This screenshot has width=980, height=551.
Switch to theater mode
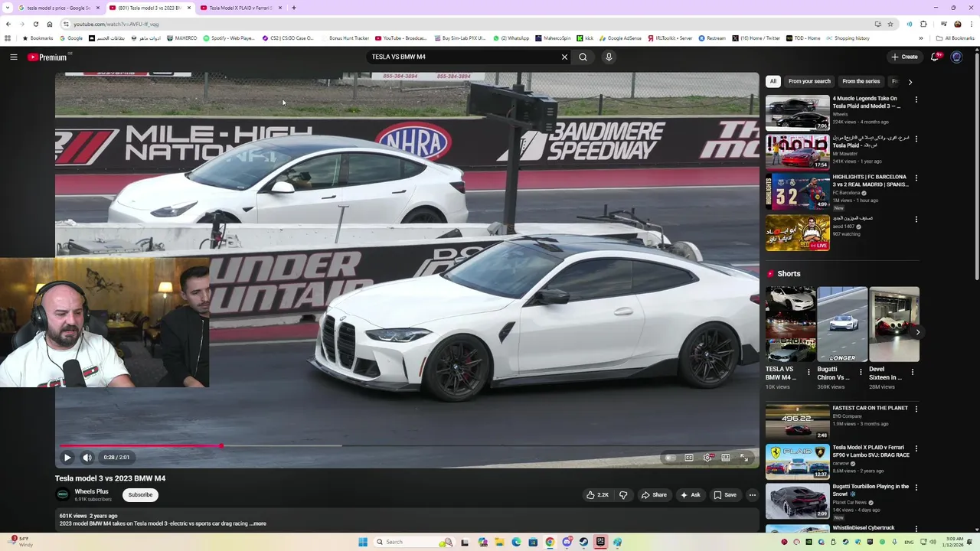point(726,458)
